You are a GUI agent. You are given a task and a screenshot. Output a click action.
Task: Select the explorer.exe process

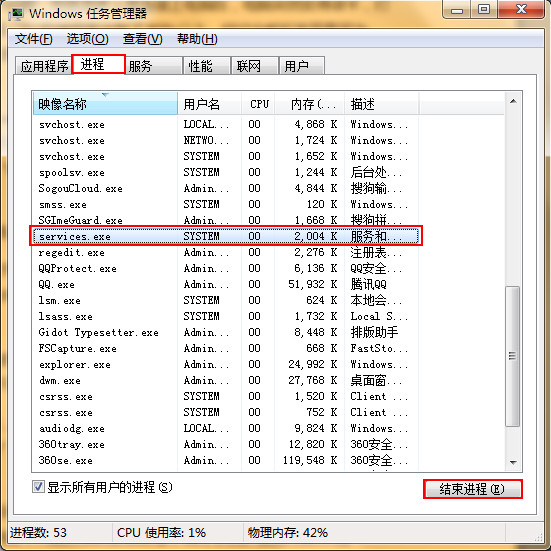(226, 364)
